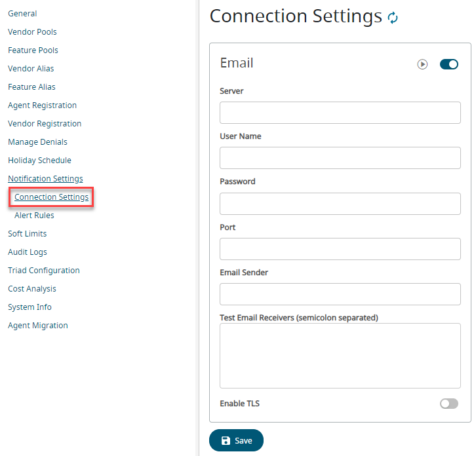Viewport: 476px width, 456px height.
Task: Click the Test Email Receivers text area
Action: pyautogui.click(x=340, y=356)
